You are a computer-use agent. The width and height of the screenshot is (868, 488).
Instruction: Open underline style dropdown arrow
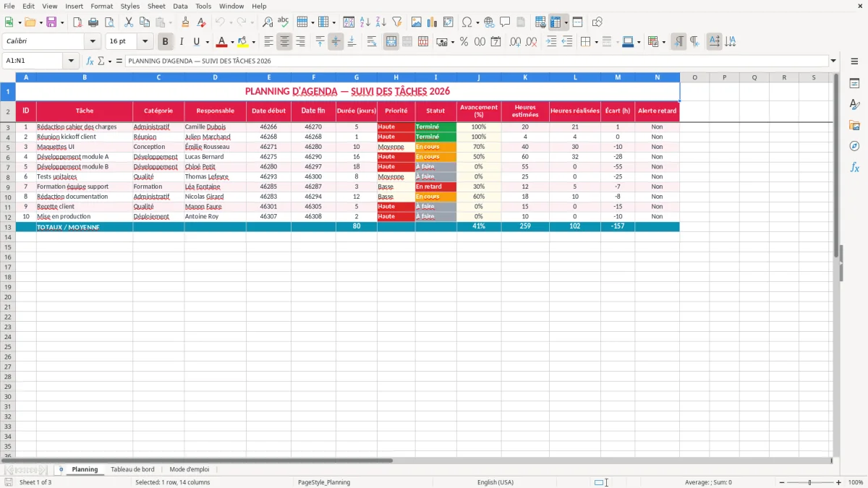(x=207, y=42)
